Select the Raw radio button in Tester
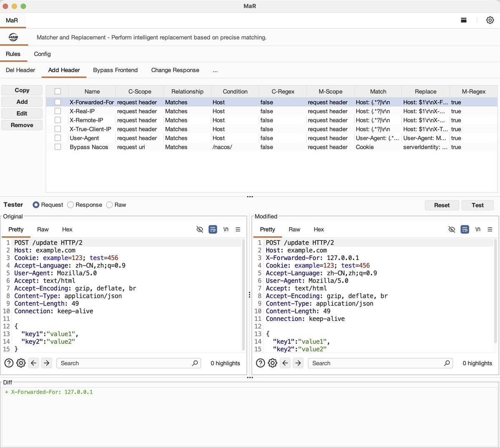 click(x=108, y=205)
